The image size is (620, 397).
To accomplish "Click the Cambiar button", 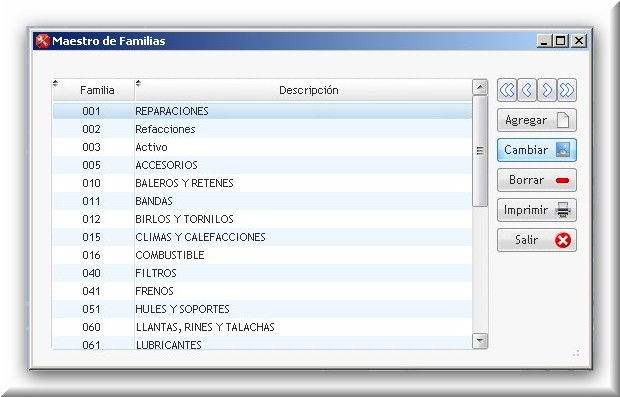I will click(537, 150).
